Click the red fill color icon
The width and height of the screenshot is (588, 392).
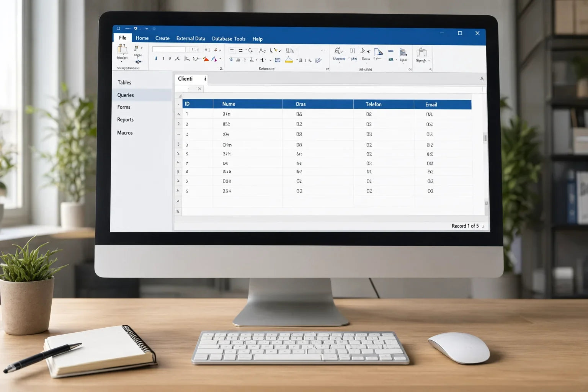click(x=206, y=59)
